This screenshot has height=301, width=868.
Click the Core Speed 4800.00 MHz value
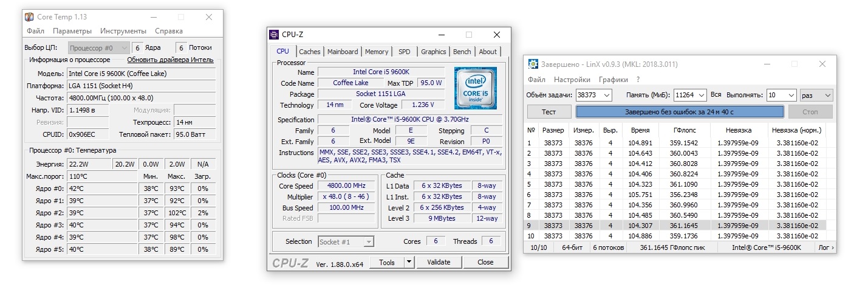click(346, 186)
